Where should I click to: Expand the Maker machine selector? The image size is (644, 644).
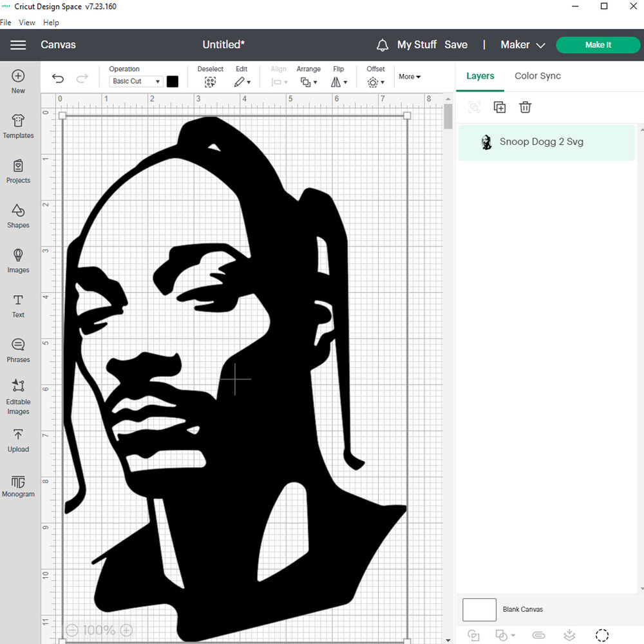click(x=523, y=45)
